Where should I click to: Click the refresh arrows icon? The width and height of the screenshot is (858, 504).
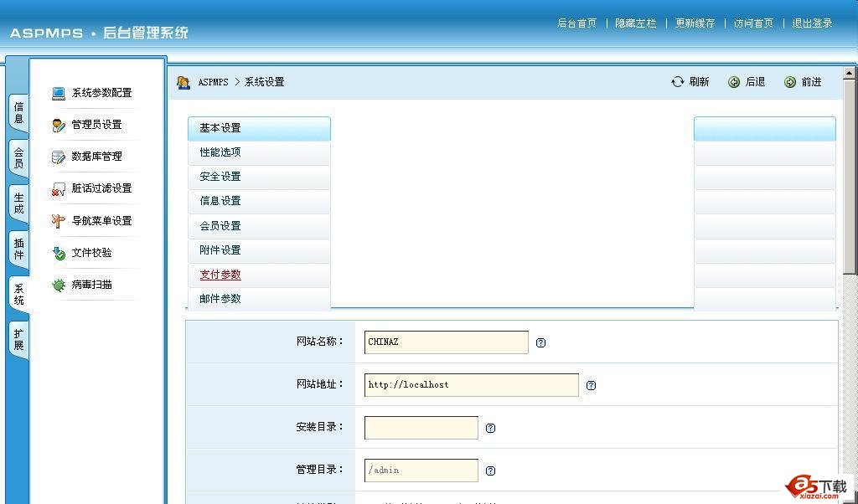point(677,81)
